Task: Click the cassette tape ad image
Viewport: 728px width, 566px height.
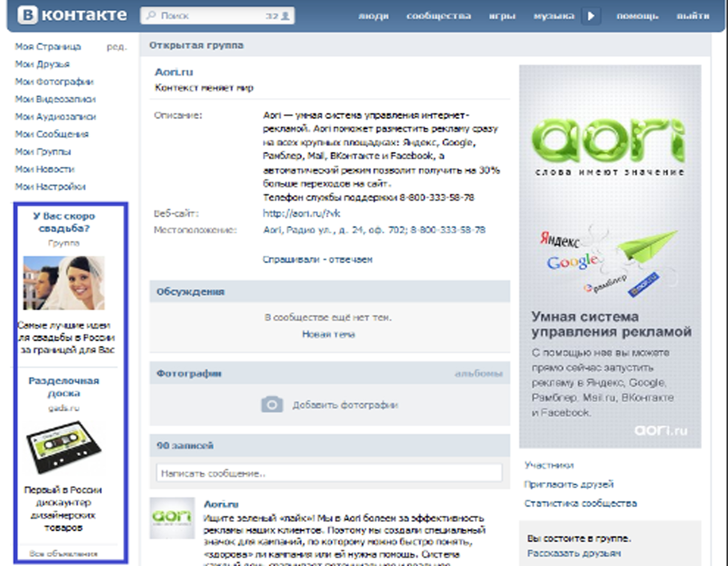Action: (x=64, y=447)
